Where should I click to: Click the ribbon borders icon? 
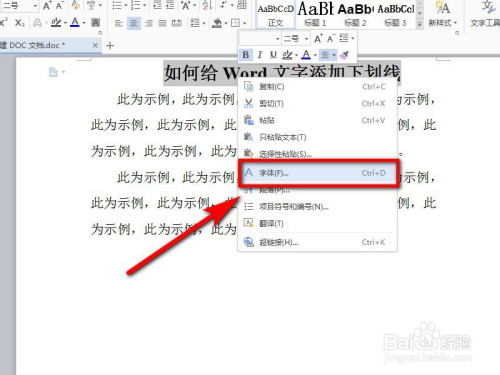(235, 23)
